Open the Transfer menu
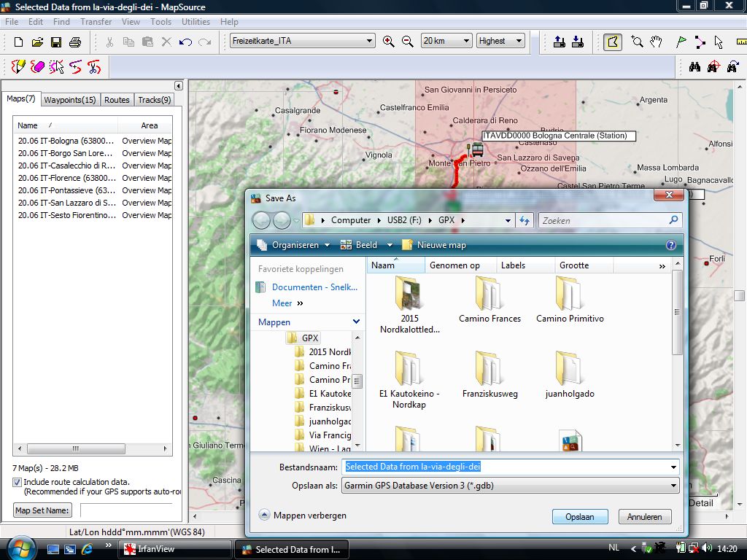 [96, 22]
